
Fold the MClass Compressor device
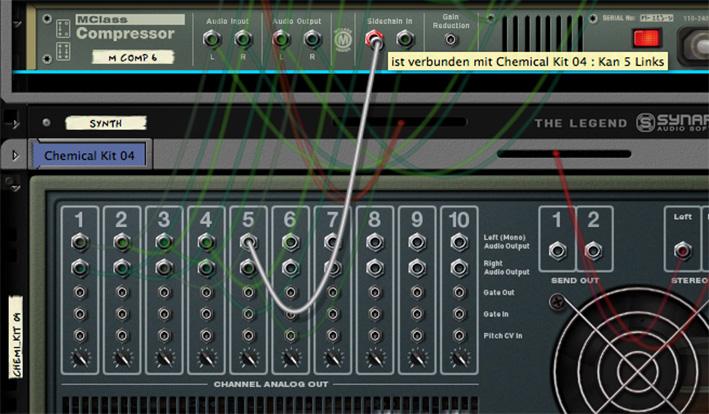pos(16,23)
